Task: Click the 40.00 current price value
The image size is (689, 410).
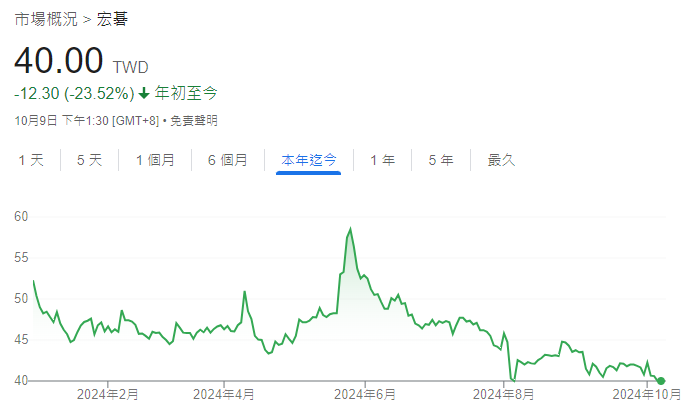Action: [x=59, y=60]
